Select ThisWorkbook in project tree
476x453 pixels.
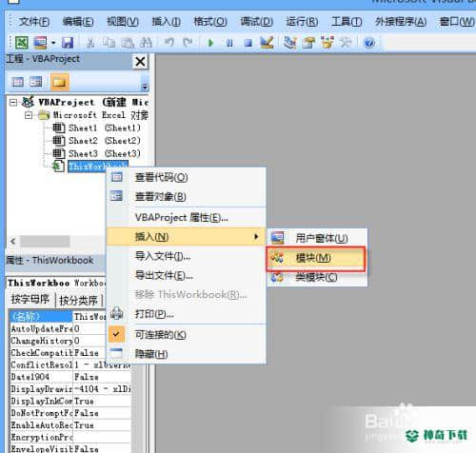coord(98,167)
